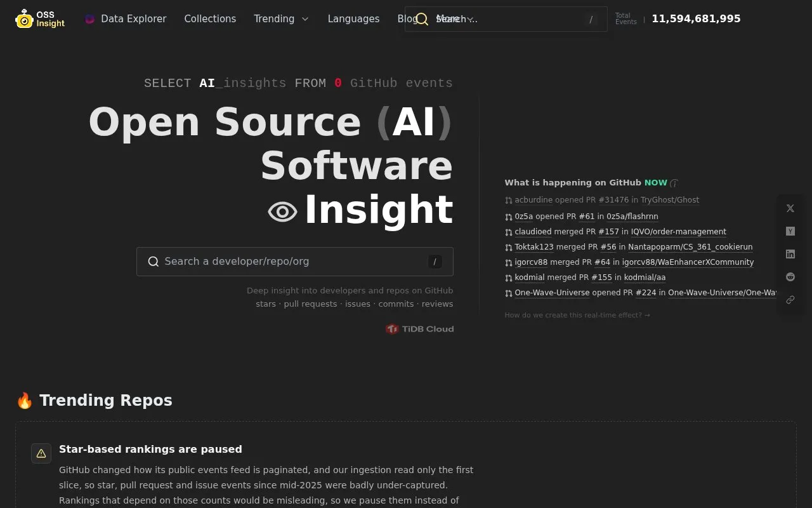Open the Data Explorer page
Image resolution: width=812 pixels, height=508 pixels.
coord(126,19)
